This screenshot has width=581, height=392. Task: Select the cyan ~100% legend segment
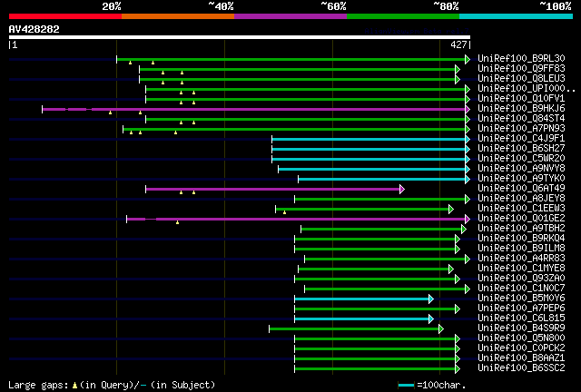(x=517, y=16)
